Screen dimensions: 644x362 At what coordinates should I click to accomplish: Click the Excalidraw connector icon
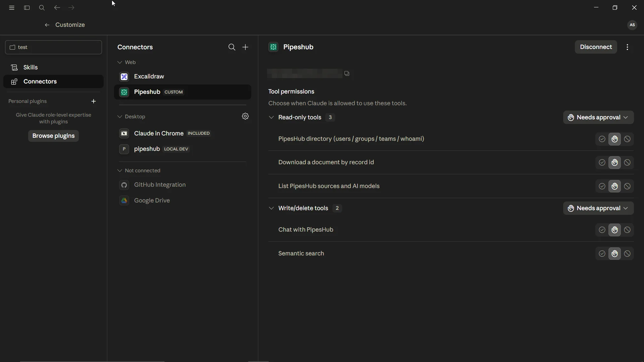(124, 77)
